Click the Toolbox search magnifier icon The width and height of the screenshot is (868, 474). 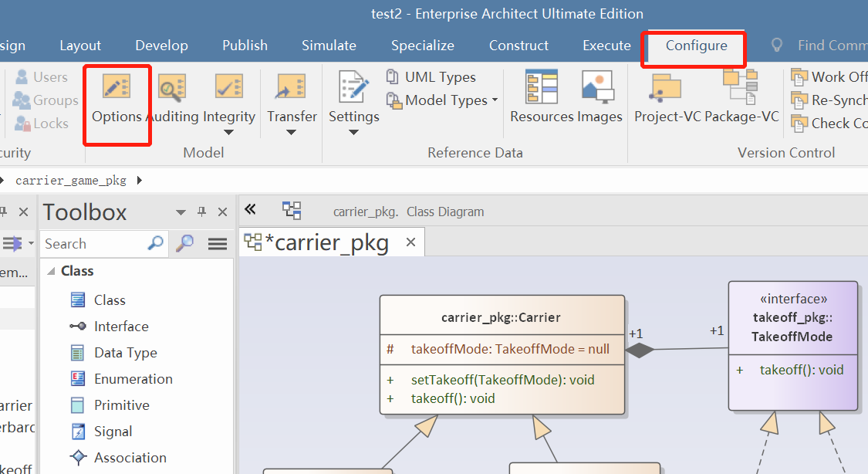pyautogui.click(x=156, y=242)
